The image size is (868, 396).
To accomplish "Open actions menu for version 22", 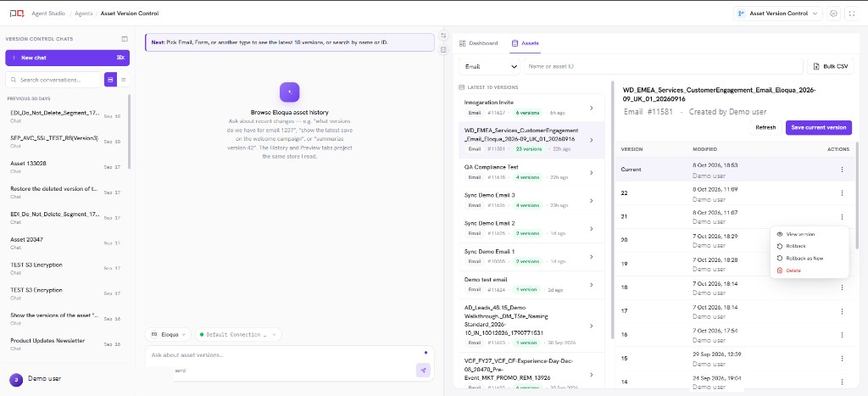I will 842,192.
